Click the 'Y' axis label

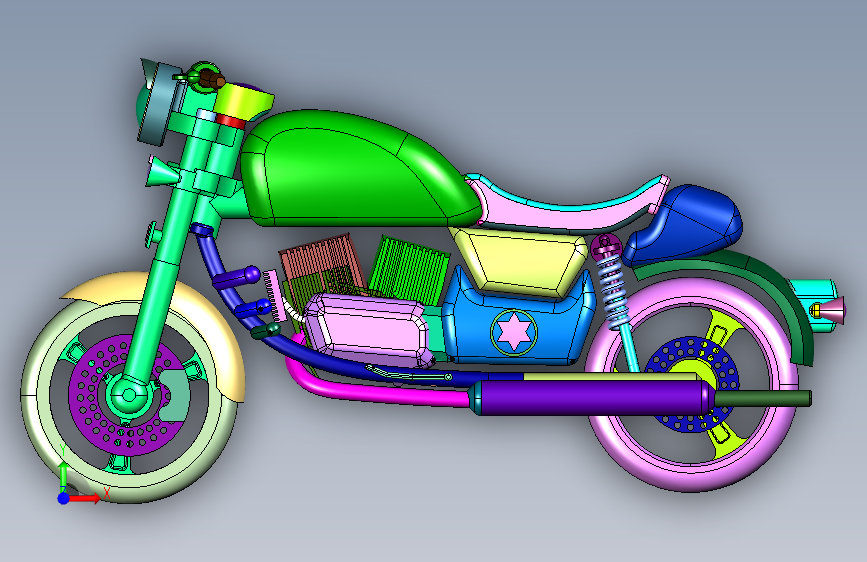click(63, 450)
